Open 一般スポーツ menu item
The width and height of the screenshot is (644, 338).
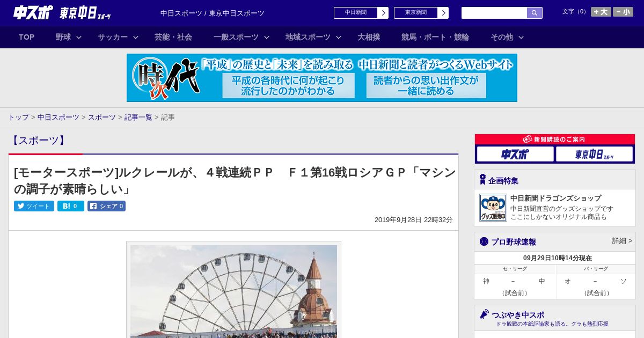click(x=236, y=37)
